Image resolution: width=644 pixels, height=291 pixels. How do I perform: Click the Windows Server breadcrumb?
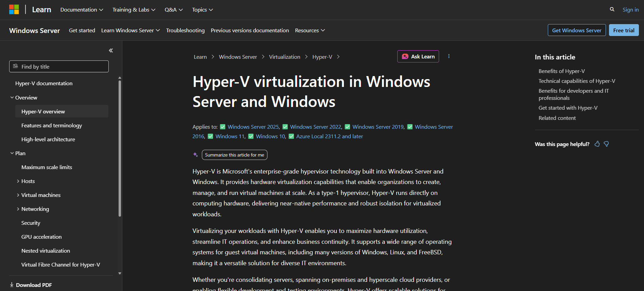pyautogui.click(x=238, y=57)
